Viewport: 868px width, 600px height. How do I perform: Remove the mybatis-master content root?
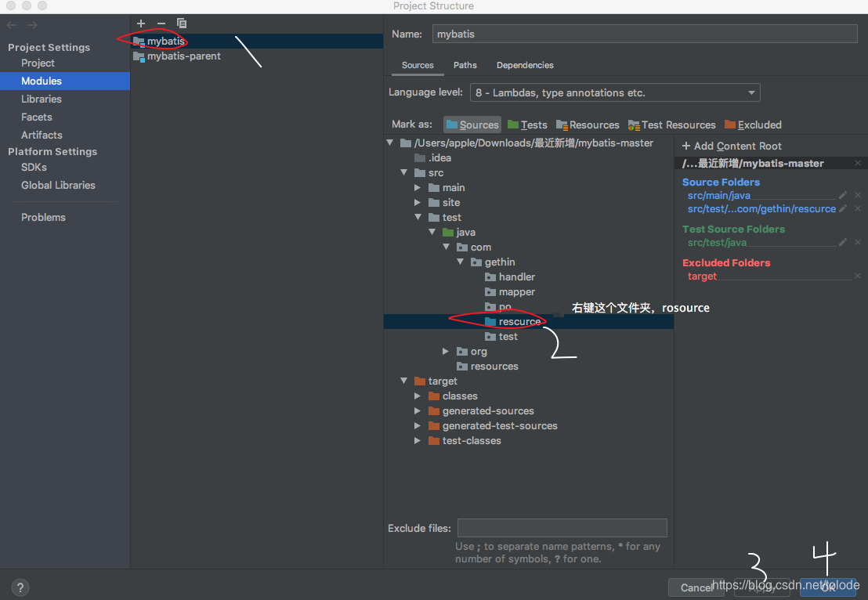coord(858,163)
